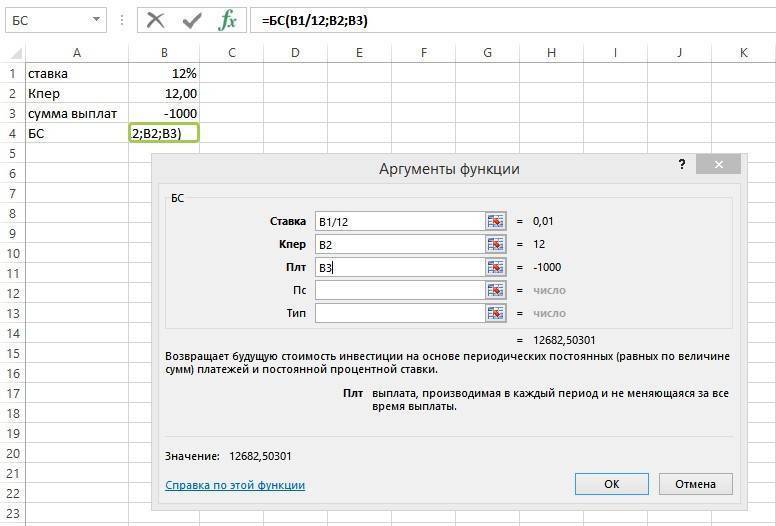This screenshot has width=776, height=526.
Task: Click the Ставка input containing B1/12
Action: tap(399, 221)
